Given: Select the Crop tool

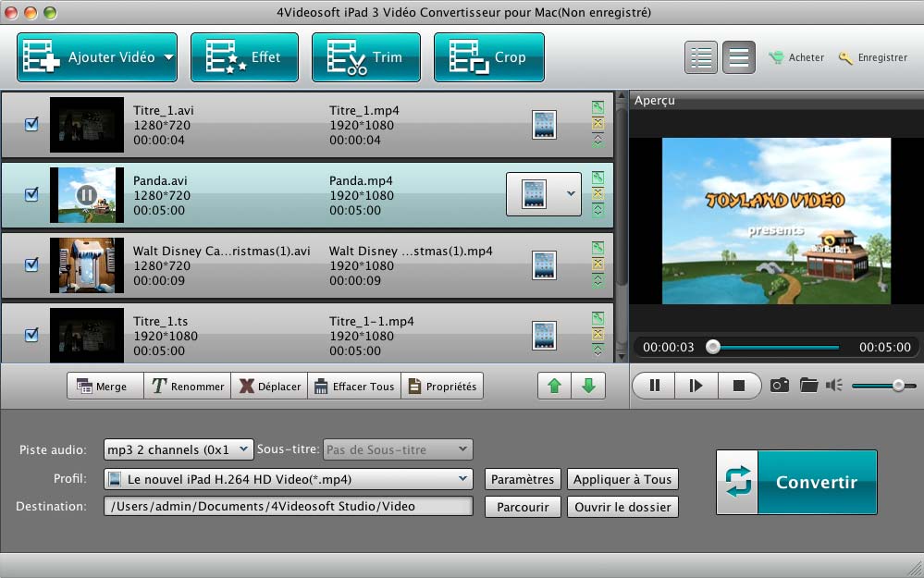Looking at the screenshot, I should click(x=488, y=57).
